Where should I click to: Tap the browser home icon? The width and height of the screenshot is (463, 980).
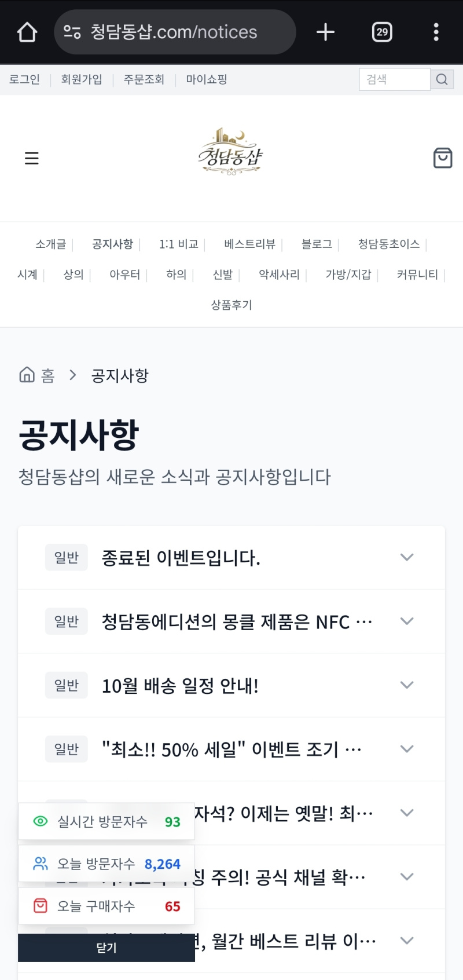pyautogui.click(x=27, y=32)
